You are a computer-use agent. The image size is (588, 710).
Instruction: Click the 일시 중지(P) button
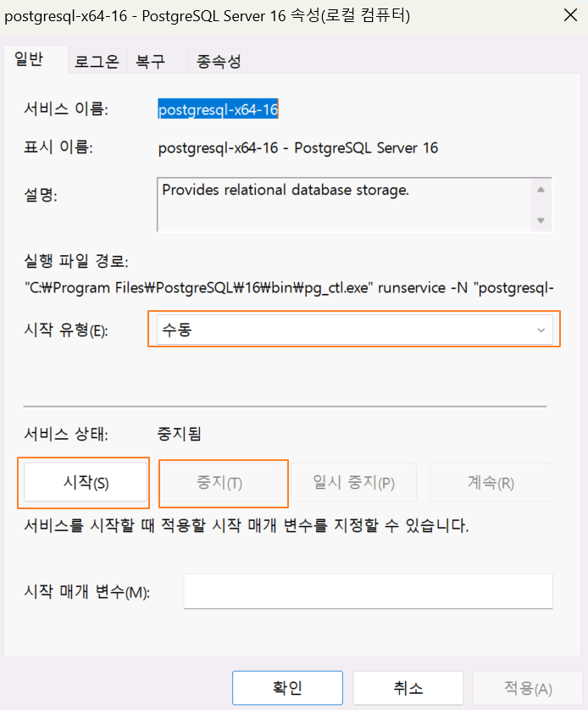(x=354, y=482)
